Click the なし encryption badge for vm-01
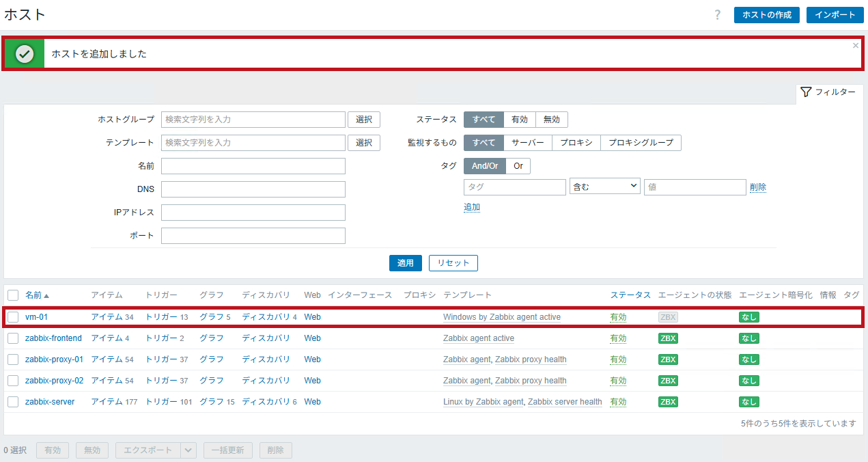 coord(749,317)
